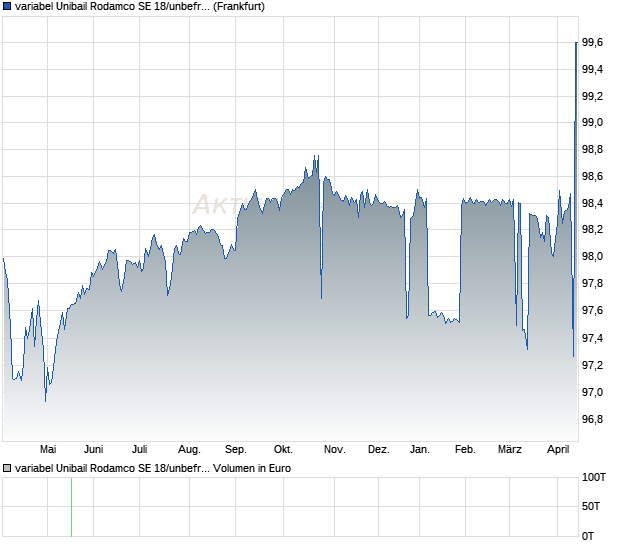Click the volume panel title 'Volumen in Euro'
Viewport: 620px width, 546px height.
(252, 468)
